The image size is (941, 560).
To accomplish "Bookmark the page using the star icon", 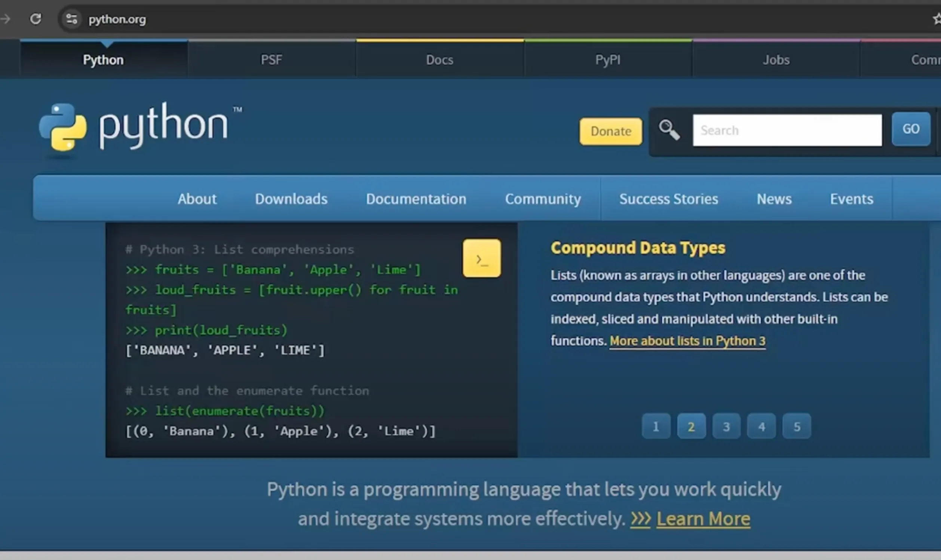I will (x=937, y=18).
